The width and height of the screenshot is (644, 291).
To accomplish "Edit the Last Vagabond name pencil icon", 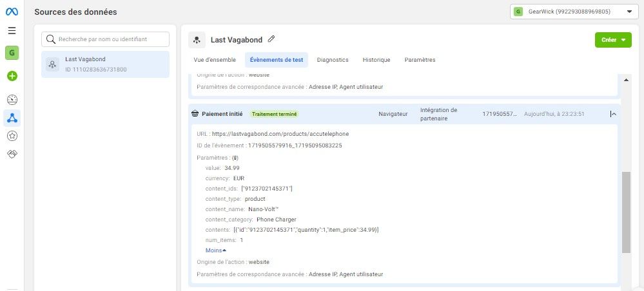I will click(271, 39).
